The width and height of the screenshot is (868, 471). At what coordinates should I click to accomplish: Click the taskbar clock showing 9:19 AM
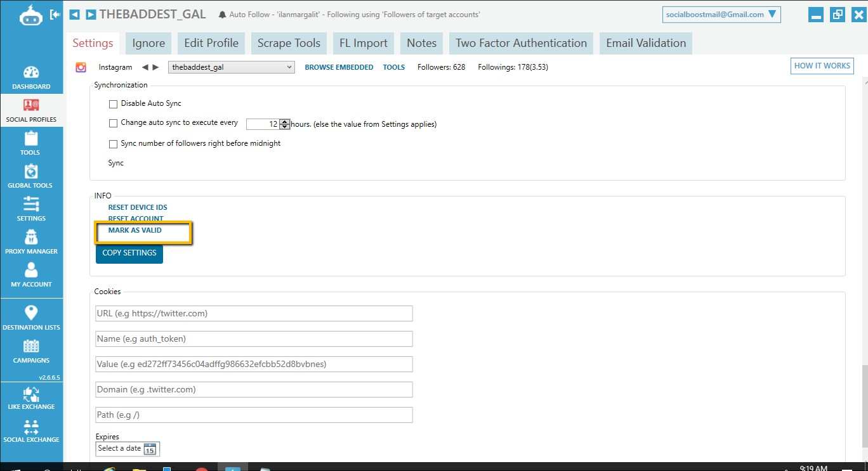813,468
